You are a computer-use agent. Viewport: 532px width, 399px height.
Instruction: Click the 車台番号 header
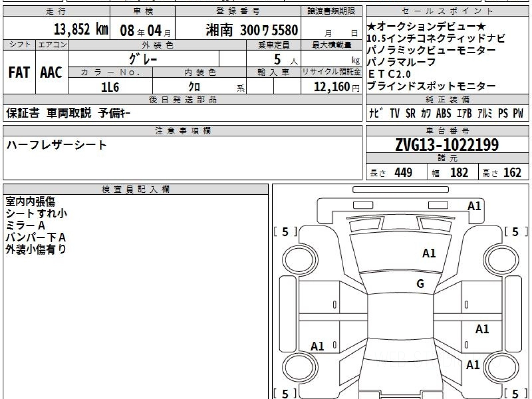(448, 131)
